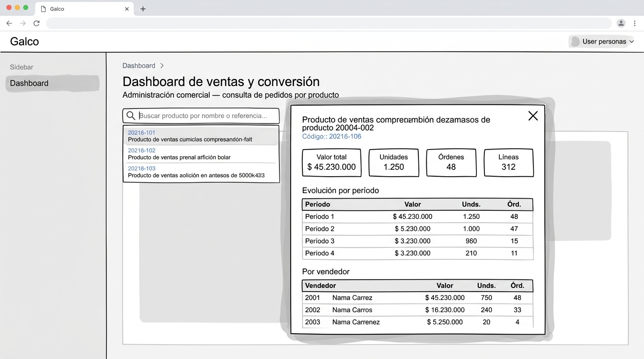Click vendor code 2001
Viewport: 644px width, 359px height.
coord(313,298)
